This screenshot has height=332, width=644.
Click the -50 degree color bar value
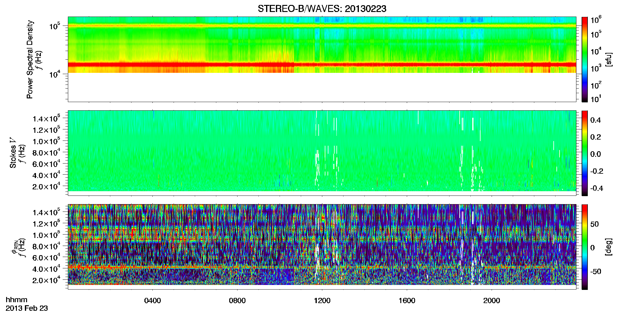(595, 271)
